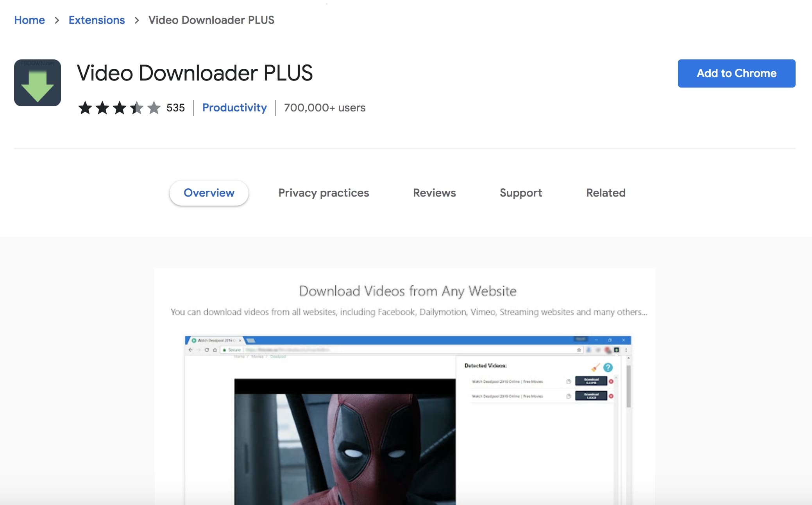Click the Secure padlock icon in the address bar

tap(225, 349)
